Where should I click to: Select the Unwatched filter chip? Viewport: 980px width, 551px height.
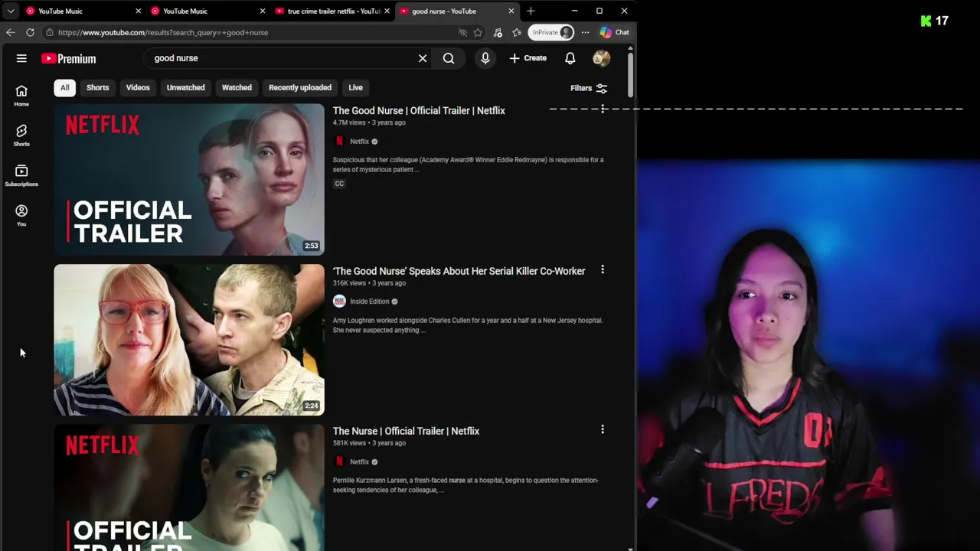[x=186, y=87]
